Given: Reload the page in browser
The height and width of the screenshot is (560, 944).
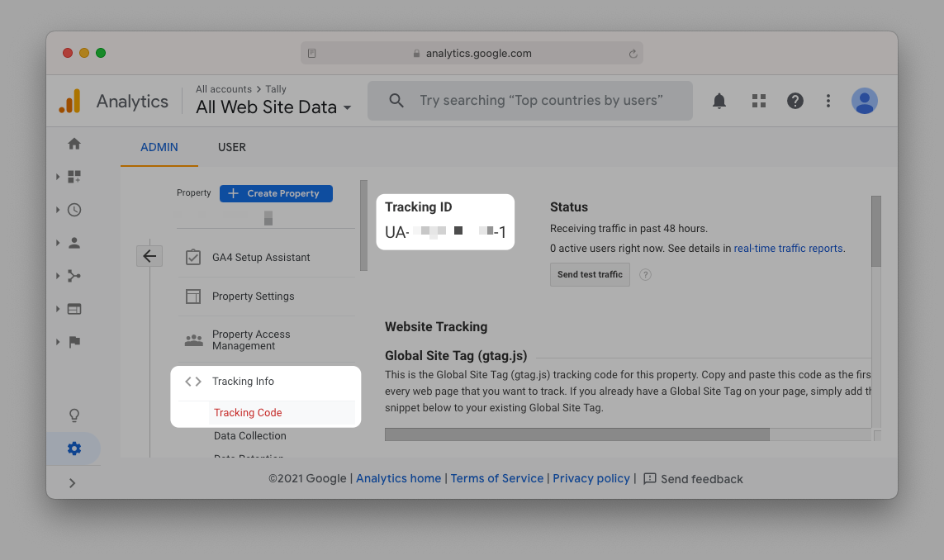Looking at the screenshot, I should tap(633, 54).
